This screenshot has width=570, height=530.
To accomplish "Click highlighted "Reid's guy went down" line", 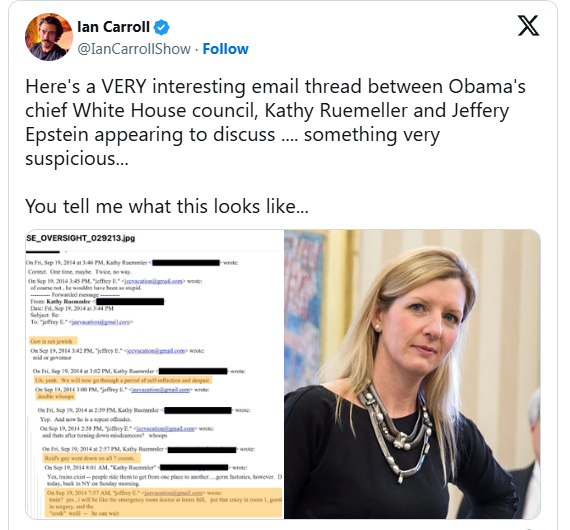I will pos(91,458).
